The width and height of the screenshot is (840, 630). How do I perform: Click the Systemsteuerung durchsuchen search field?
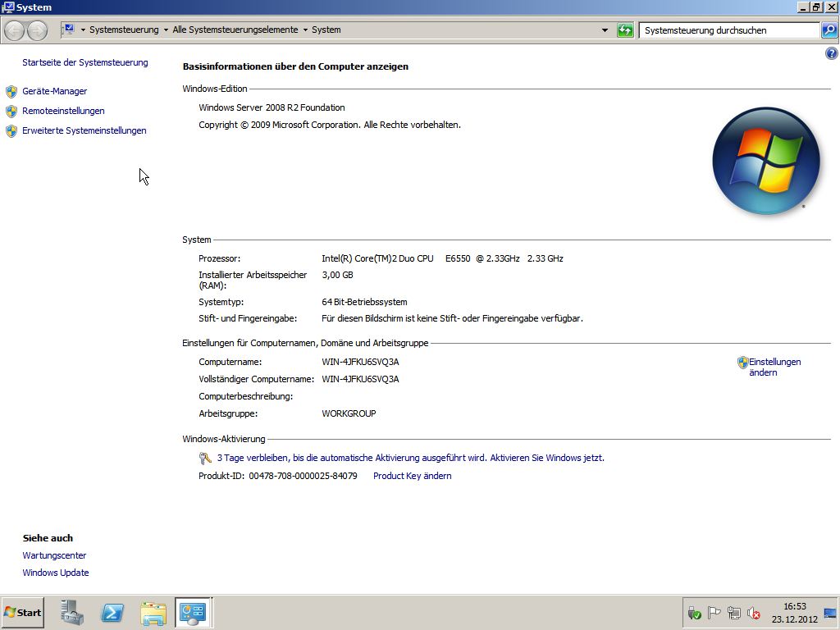(x=727, y=30)
